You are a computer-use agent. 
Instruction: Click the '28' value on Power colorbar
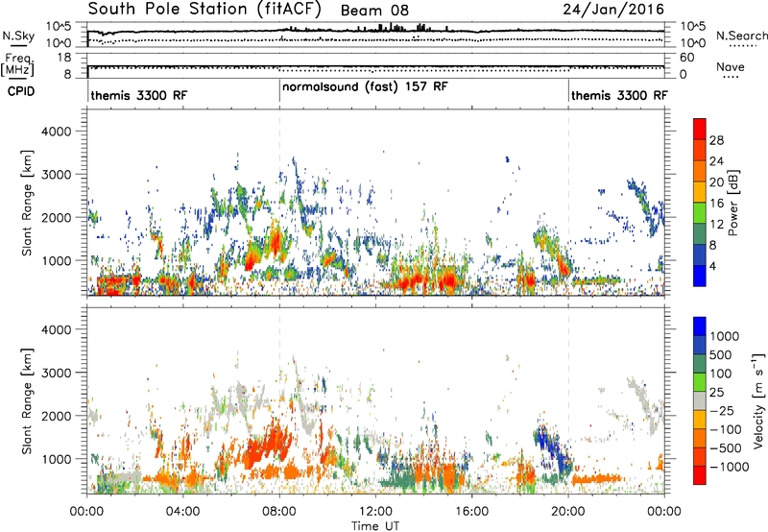coord(716,140)
